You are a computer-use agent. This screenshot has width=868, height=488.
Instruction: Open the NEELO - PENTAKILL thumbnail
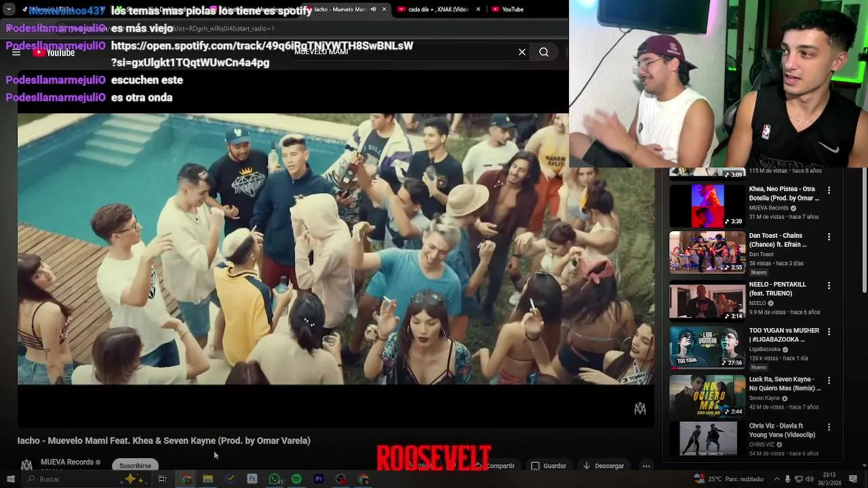[707, 300]
